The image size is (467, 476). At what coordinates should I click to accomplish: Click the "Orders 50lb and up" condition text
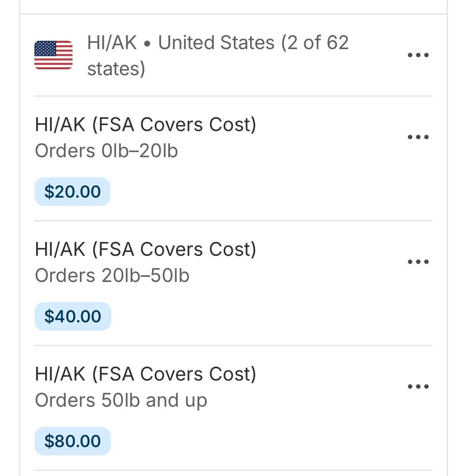(x=121, y=400)
